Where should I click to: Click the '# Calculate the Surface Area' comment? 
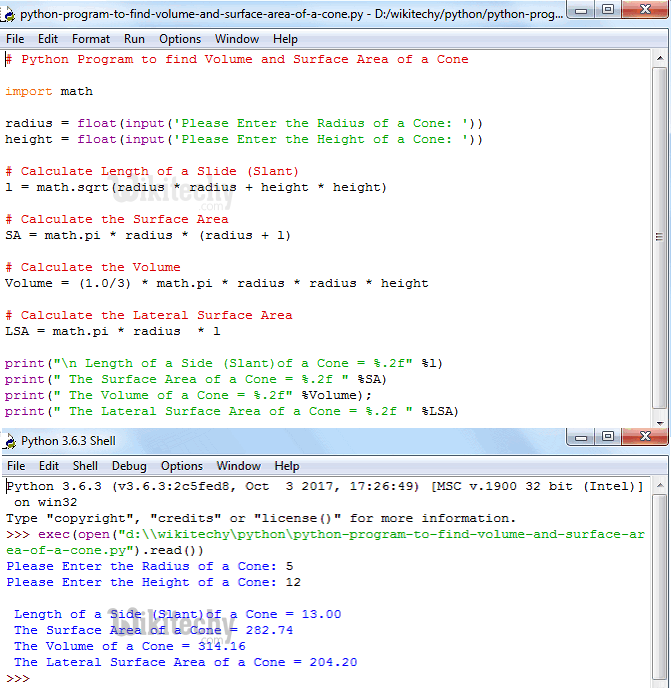(x=117, y=219)
